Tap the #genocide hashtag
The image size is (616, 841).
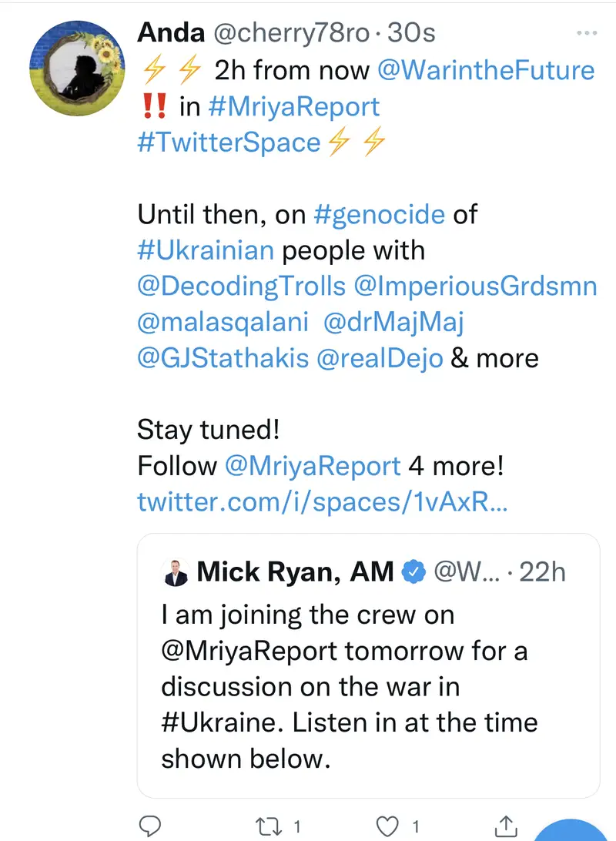380,214
